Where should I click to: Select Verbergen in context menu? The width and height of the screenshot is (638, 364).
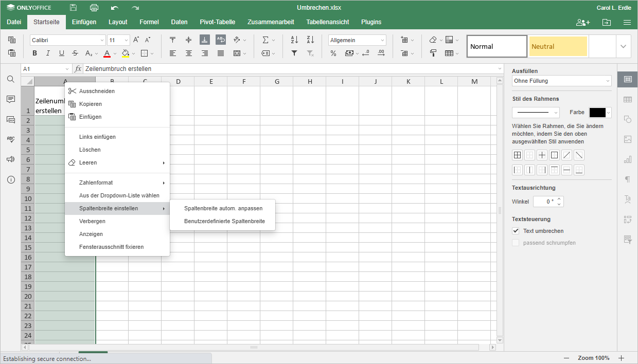[92, 221]
